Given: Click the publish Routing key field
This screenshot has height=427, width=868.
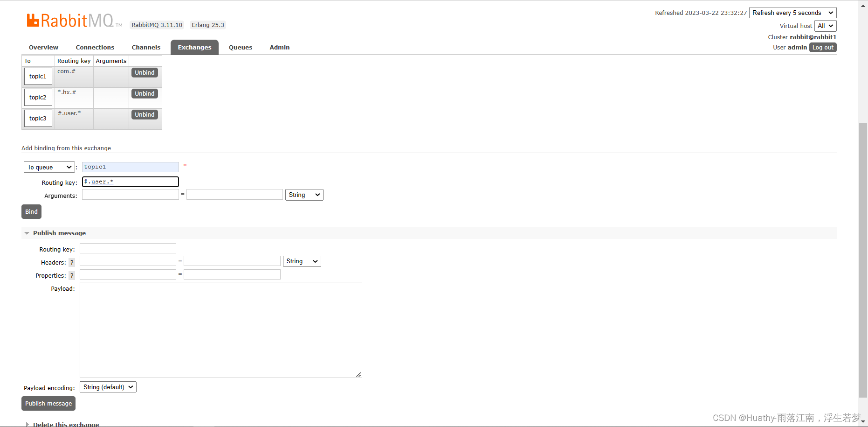Looking at the screenshot, I should (128, 248).
